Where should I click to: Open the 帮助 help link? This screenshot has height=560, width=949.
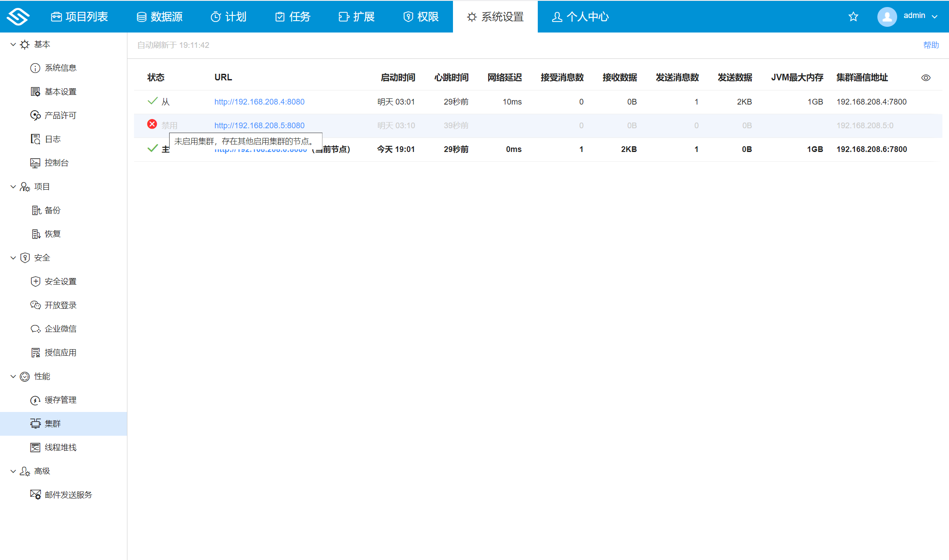pyautogui.click(x=931, y=45)
